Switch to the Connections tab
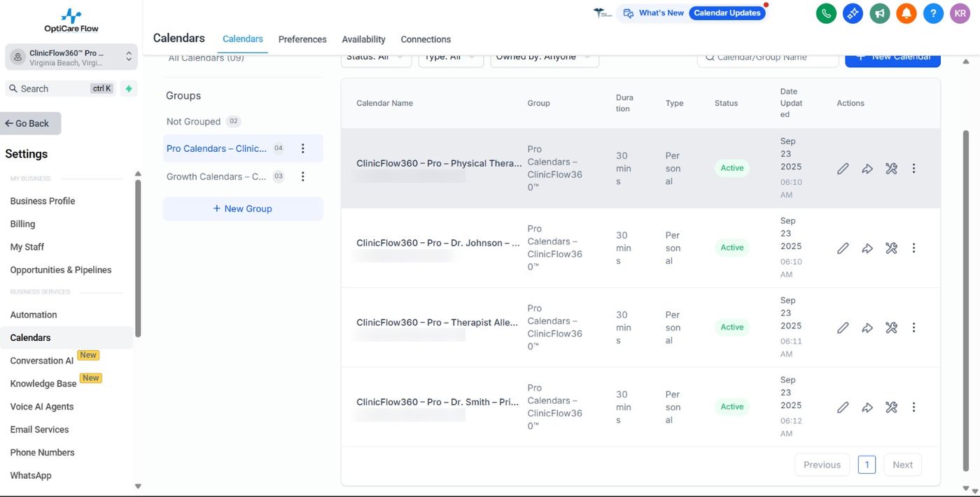The height and width of the screenshot is (497, 980). pos(426,39)
